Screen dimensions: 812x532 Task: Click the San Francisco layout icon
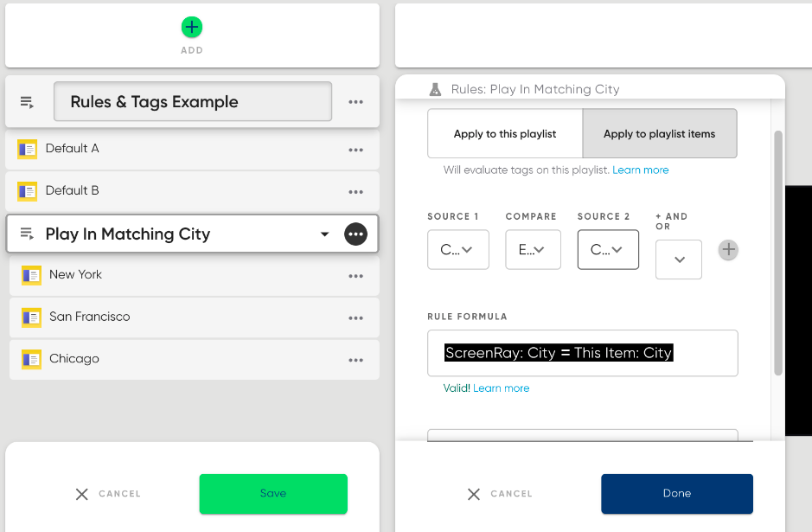31,317
